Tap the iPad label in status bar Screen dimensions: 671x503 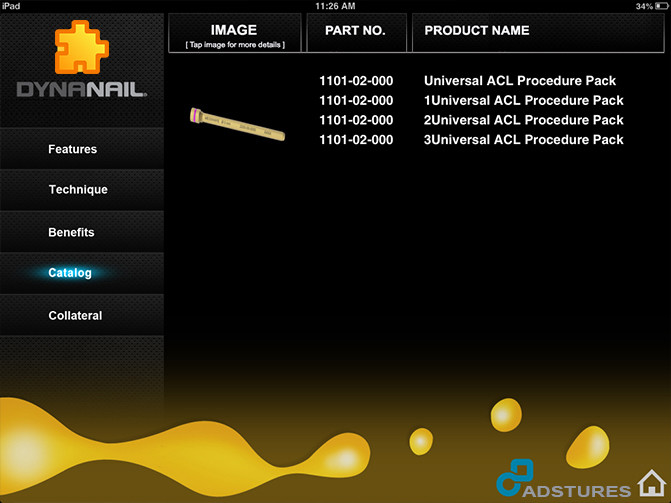(x=11, y=6)
